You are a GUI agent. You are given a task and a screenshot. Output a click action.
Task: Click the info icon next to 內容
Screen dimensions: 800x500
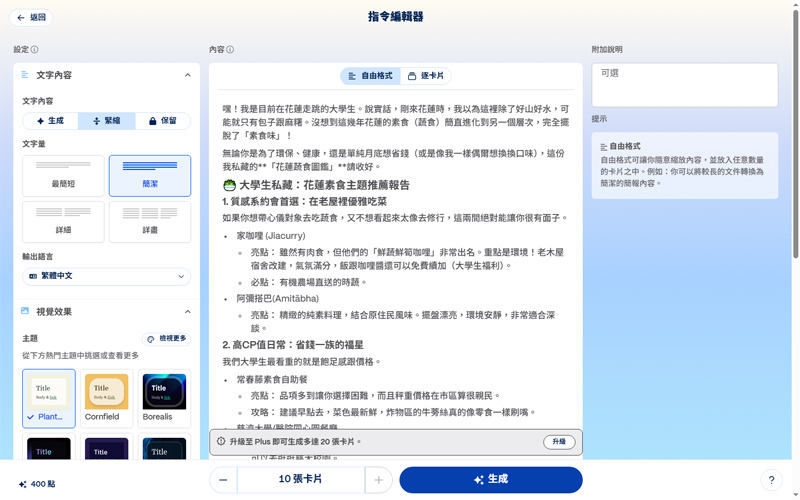[230, 50]
